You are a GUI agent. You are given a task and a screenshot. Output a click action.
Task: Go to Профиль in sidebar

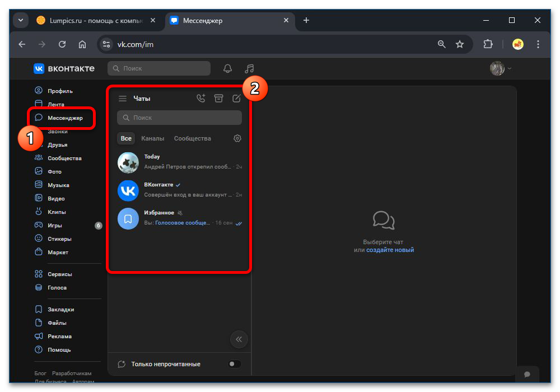coord(60,91)
